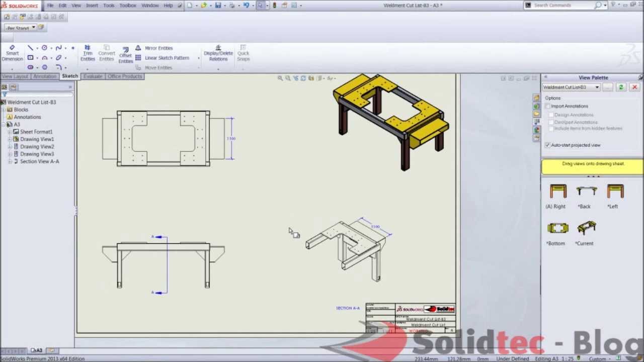This screenshot has height=362, width=644.
Task: Select the Line sketch tool
Action: click(30, 48)
